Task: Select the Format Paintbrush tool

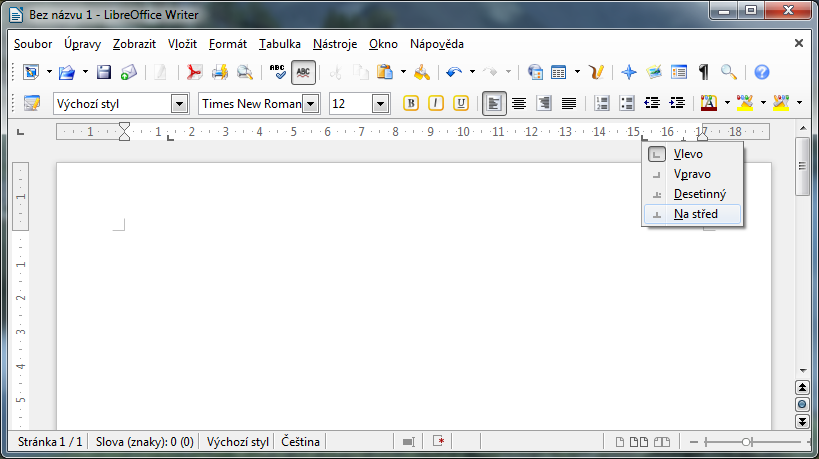Action: (422, 72)
